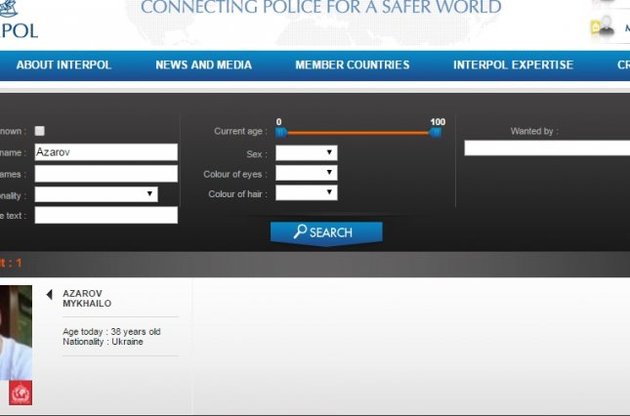This screenshot has width=630, height=416.
Task: Open the Nationality dropdown list
Action: pyautogui.click(x=96, y=194)
